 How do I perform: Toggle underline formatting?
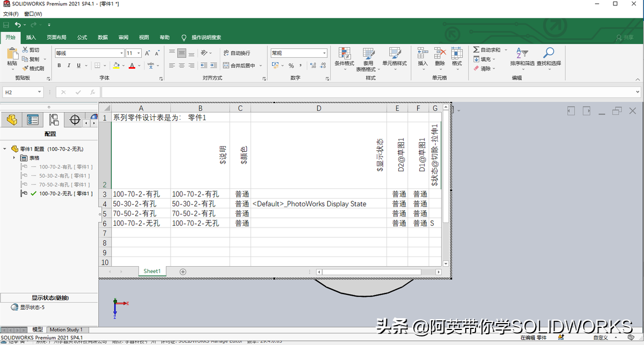click(78, 65)
